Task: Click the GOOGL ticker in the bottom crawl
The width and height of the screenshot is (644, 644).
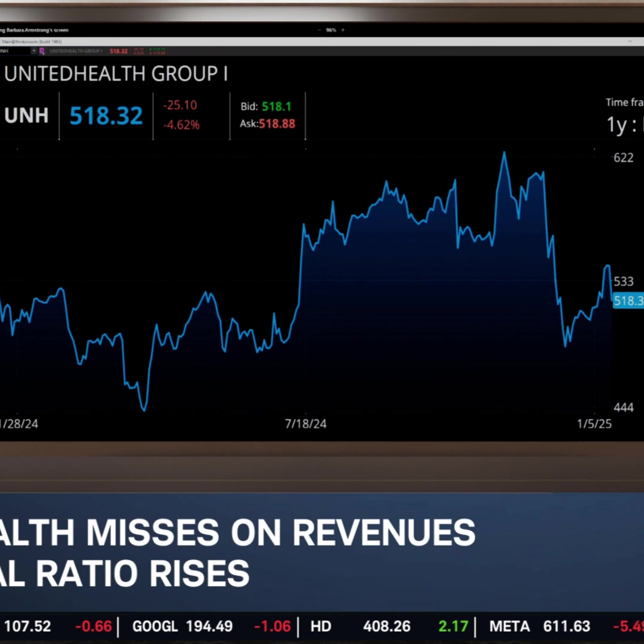Action: point(155,626)
